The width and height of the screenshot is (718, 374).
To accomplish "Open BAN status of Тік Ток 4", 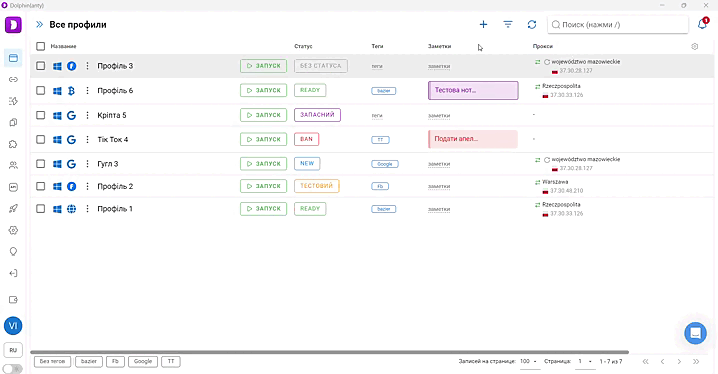I will pos(306,139).
